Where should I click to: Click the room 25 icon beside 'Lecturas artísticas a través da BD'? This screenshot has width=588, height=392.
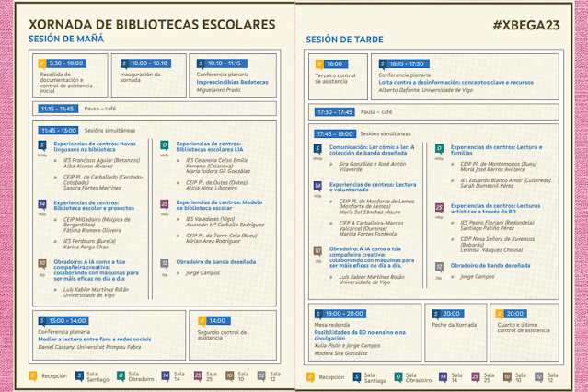pyautogui.click(x=439, y=207)
